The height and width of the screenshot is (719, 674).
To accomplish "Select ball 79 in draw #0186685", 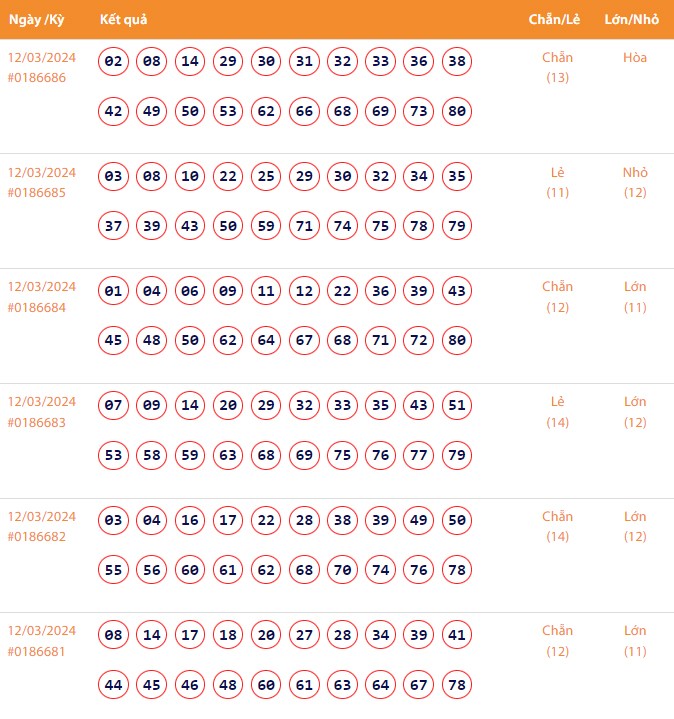I will [457, 226].
